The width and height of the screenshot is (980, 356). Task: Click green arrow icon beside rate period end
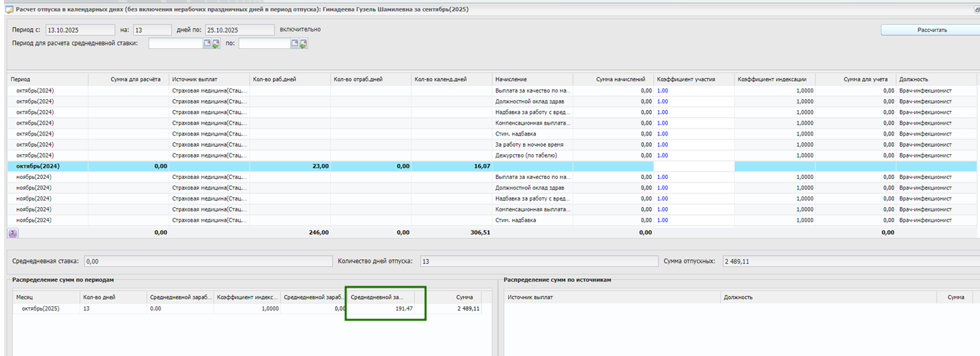(303, 44)
